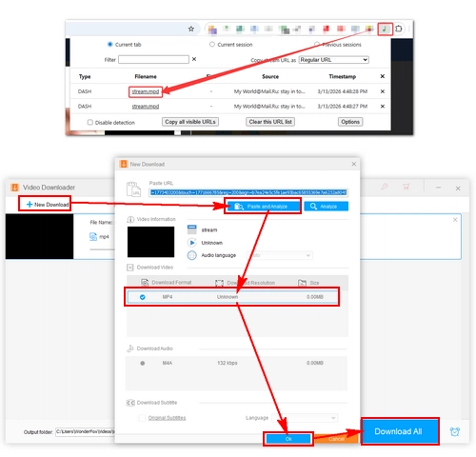Remove the 4:48:27 PM stream row
Screen dimensions: 476x457
(x=383, y=106)
